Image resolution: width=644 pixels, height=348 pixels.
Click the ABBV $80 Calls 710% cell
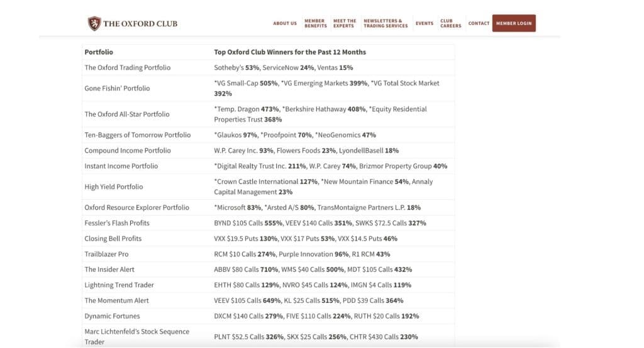coord(333,269)
